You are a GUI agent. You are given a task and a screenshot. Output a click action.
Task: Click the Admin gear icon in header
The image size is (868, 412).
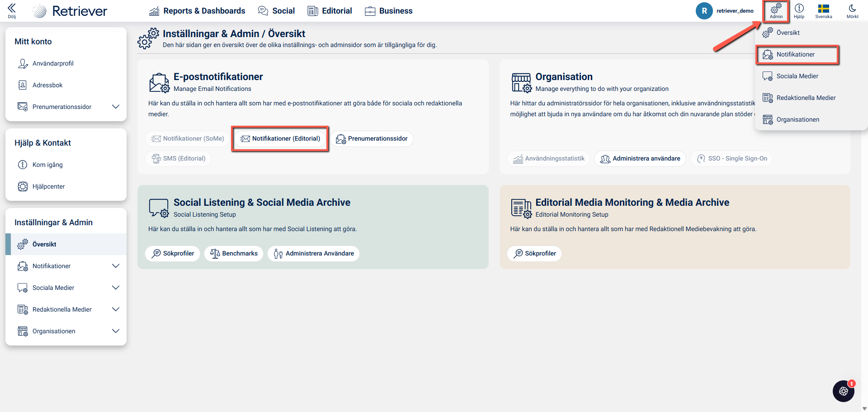click(776, 9)
